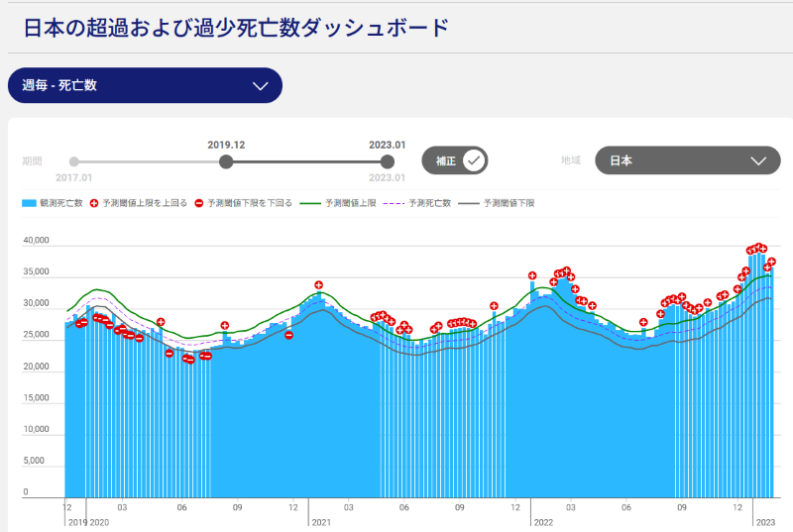Click the red minus 予測閾値下限を下回る legend icon
The width and height of the screenshot is (793, 532).
pos(199,203)
